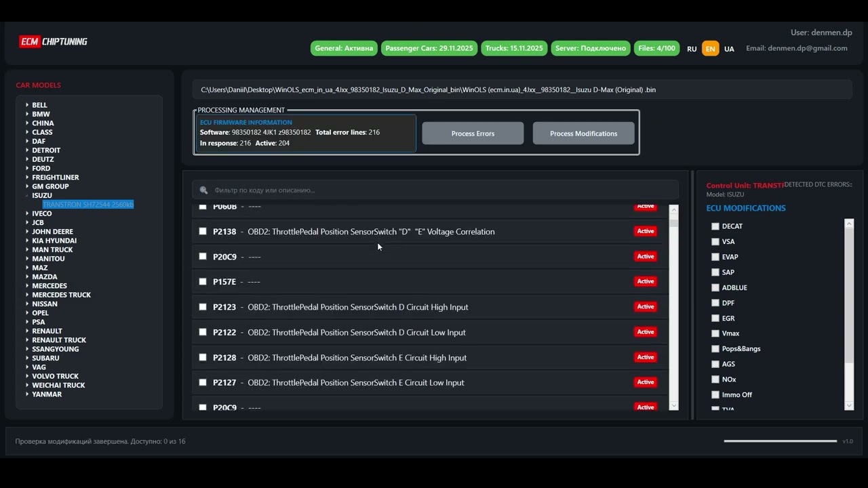Expand the BELL car model node
The image size is (868, 488).
coord(27,105)
